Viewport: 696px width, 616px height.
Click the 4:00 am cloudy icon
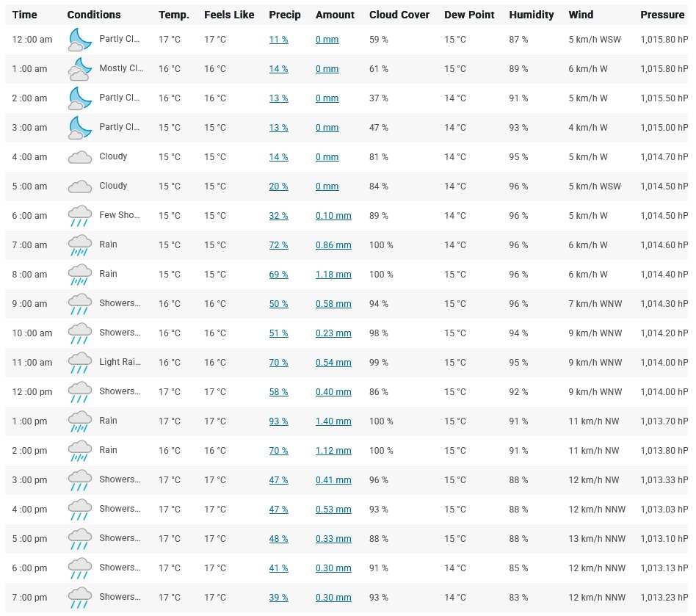(x=80, y=157)
